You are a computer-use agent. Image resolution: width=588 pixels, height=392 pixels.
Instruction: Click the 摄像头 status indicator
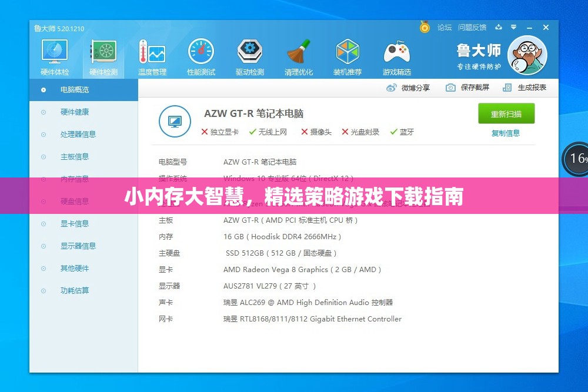point(316,132)
